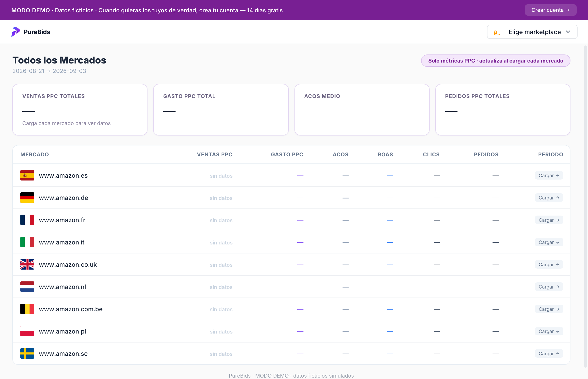Load data for www.amazon.es with Cargar
588x379 pixels.
coord(549,176)
